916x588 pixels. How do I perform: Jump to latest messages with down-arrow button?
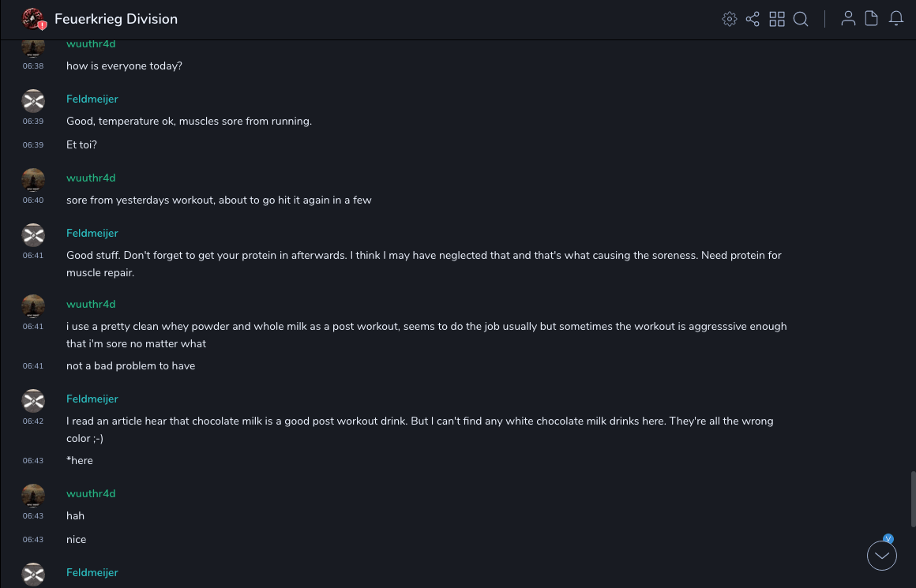coord(882,556)
